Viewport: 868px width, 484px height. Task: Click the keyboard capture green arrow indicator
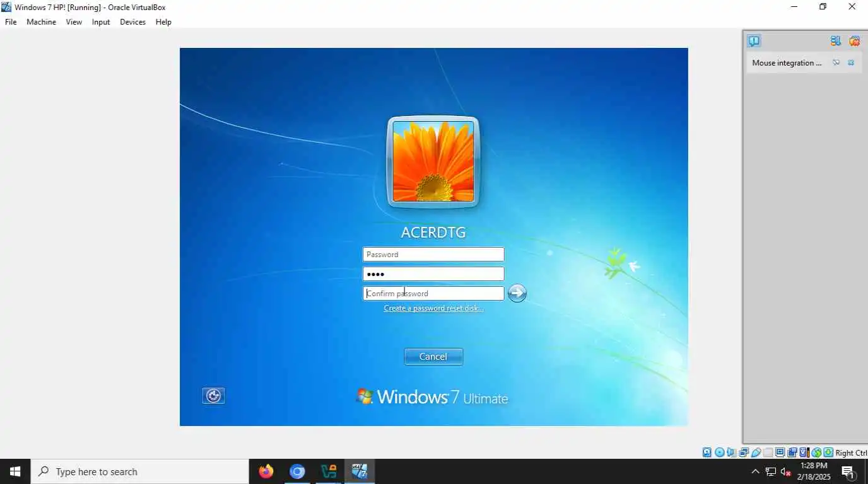coord(828,452)
